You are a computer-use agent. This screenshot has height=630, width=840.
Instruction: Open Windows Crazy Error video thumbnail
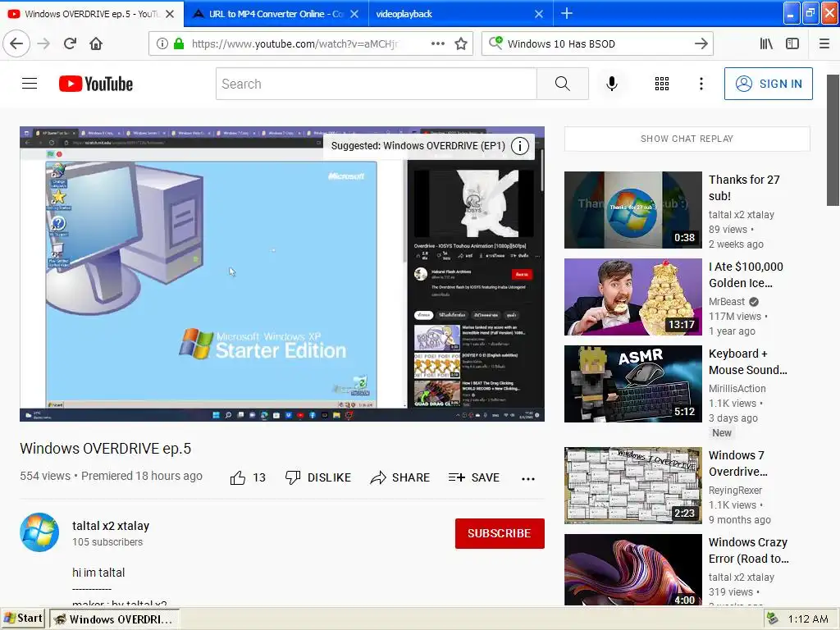point(633,570)
